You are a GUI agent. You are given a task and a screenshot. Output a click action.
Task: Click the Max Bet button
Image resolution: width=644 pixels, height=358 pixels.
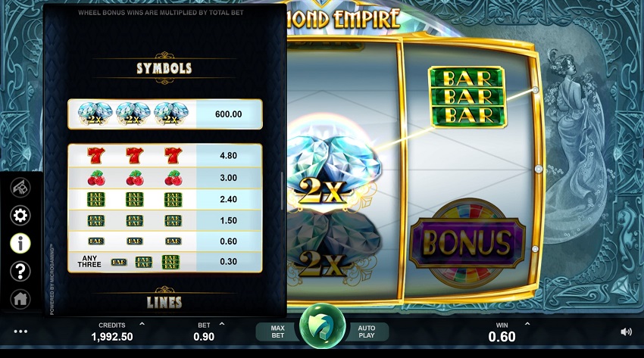[277, 332]
